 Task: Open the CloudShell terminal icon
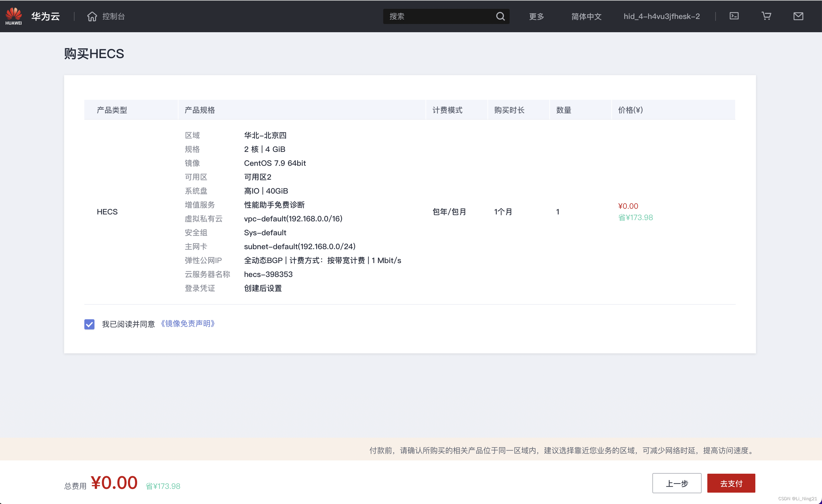(x=734, y=16)
